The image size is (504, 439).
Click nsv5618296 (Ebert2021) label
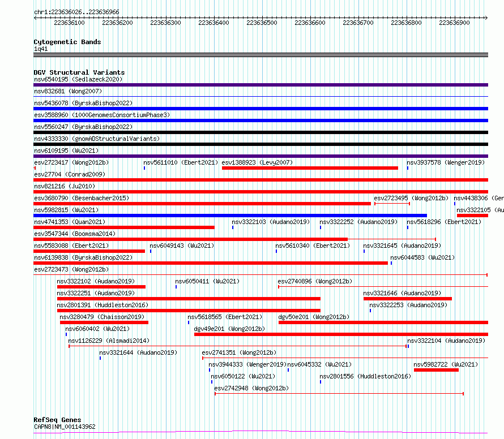point(444,222)
